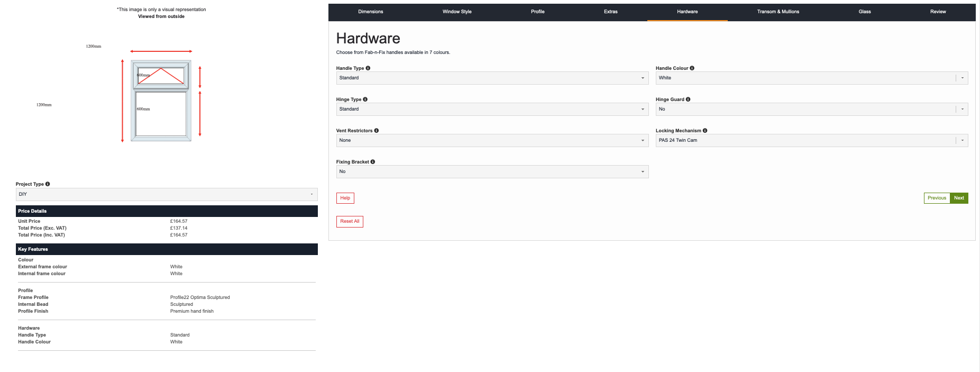980x372 pixels.
Task: Click the Fixing Bracket info icon
Action: pos(373,162)
